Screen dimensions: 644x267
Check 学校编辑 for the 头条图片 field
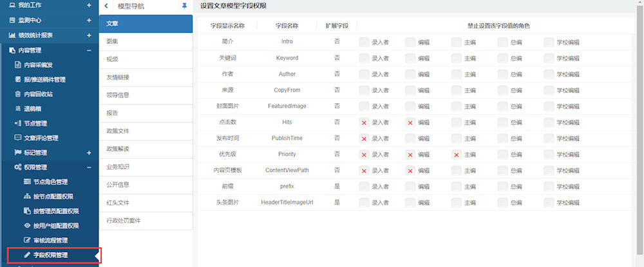point(549,203)
